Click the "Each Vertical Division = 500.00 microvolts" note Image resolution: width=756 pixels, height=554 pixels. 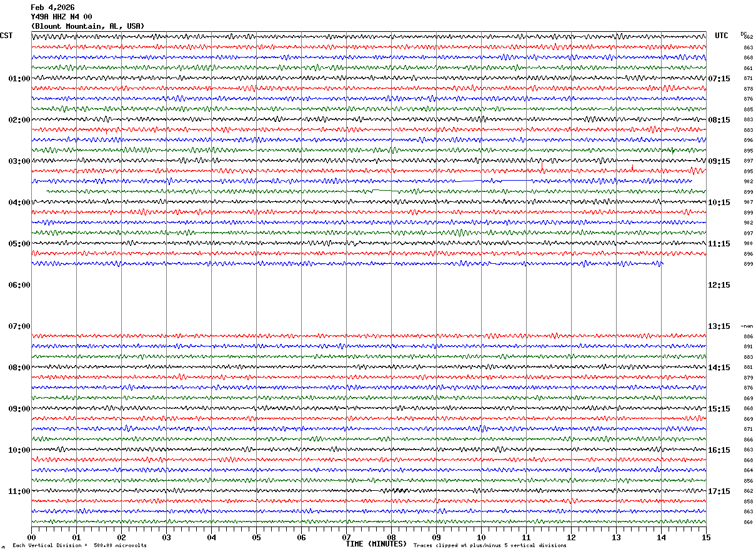[x=79, y=546]
